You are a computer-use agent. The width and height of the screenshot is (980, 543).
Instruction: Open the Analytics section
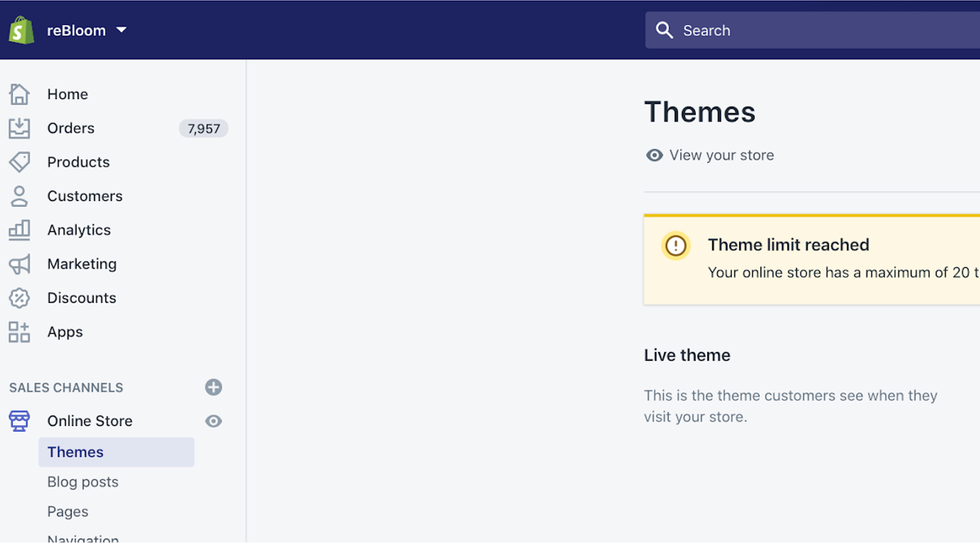point(79,230)
